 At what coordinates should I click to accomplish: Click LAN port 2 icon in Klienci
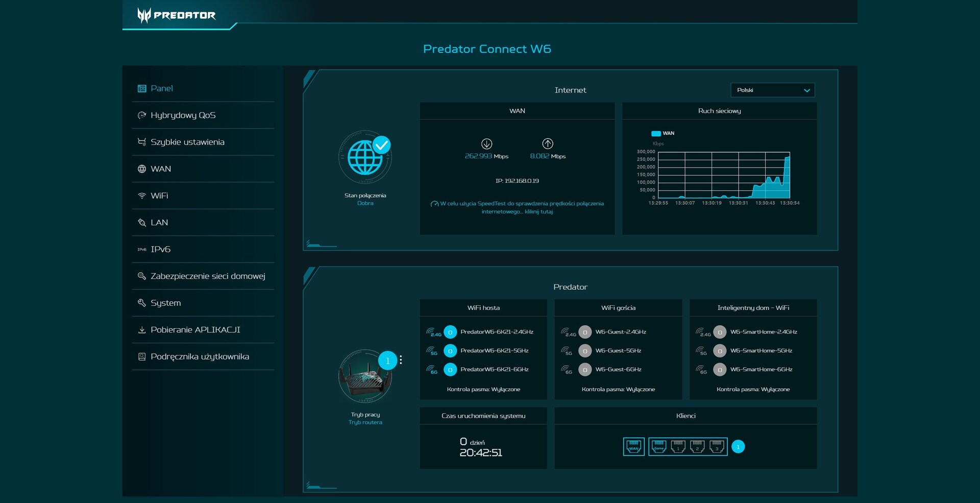[x=697, y=446]
